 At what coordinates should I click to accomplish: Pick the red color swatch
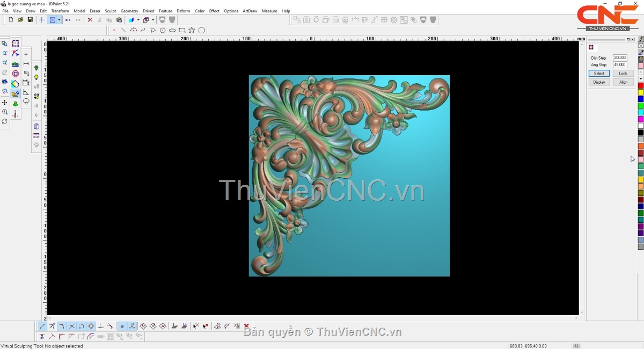click(x=641, y=86)
